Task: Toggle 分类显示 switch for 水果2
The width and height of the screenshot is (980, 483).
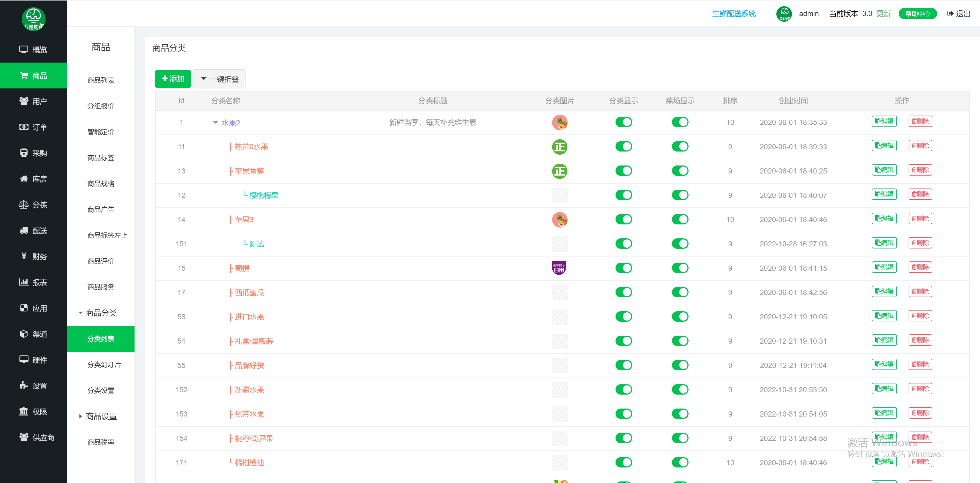Action: pyautogui.click(x=623, y=123)
